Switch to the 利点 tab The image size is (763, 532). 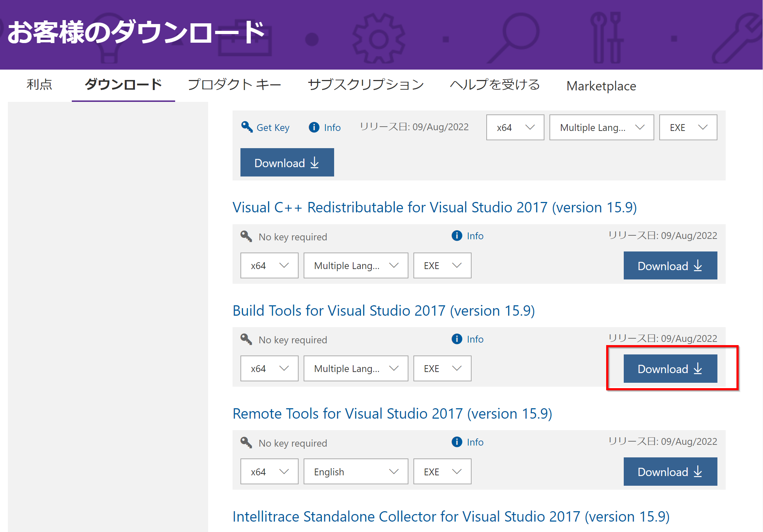39,85
